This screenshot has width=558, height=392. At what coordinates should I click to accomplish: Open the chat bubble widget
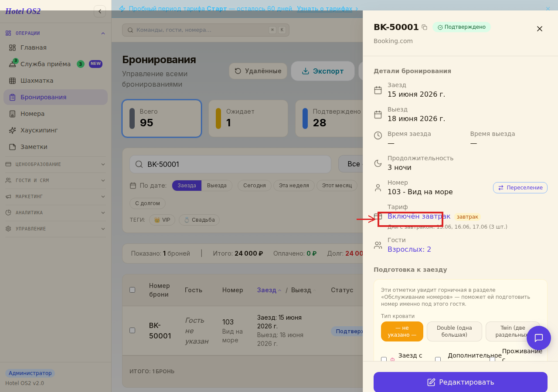(x=539, y=338)
